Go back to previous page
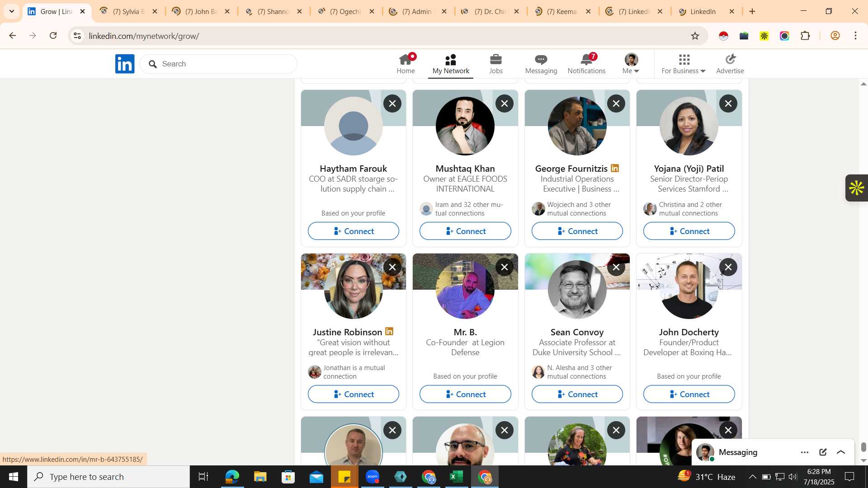The height and width of the screenshot is (488, 868). tap(13, 36)
